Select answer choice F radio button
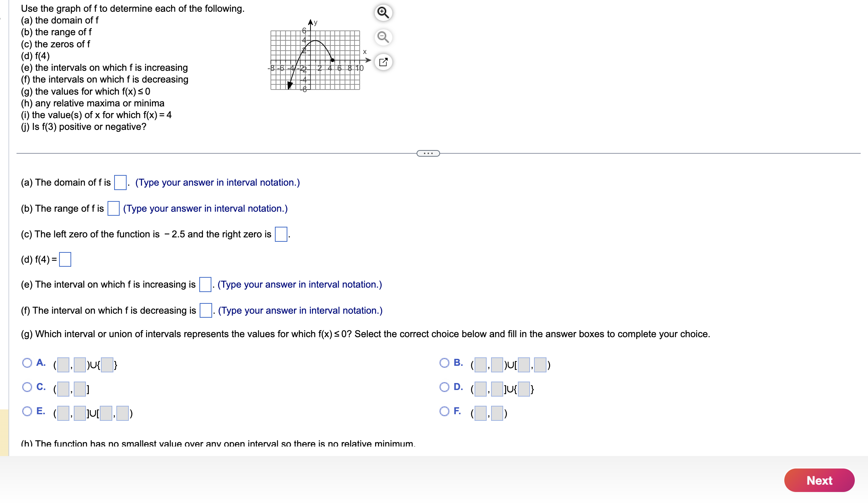 tap(445, 412)
